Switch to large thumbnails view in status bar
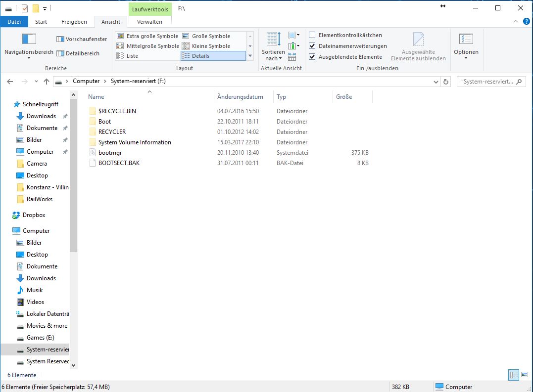This screenshot has width=533, height=392. coord(525,375)
